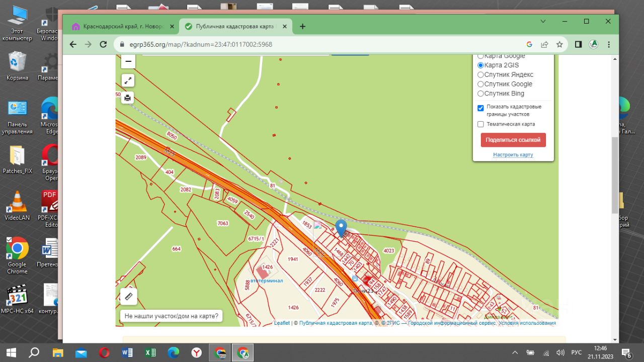The image size is (644, 362).
Task: Expand Chrome tab search chevron
Action: [x=543, y=21]
